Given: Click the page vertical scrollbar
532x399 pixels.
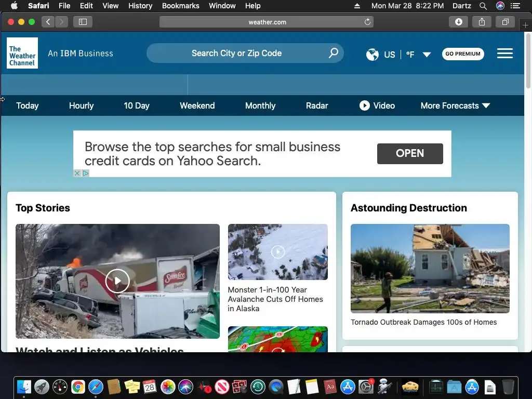Looking at the screenshot, I should (528, 61).
